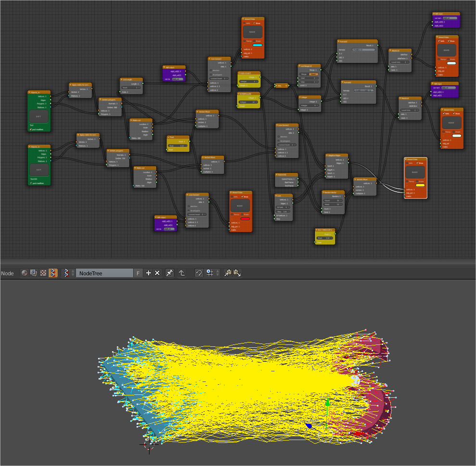This screenshot has height=466, width=476.
Task: Unlink the node tree with X icon
Action: pyautogui.click(x=157, y=273)
